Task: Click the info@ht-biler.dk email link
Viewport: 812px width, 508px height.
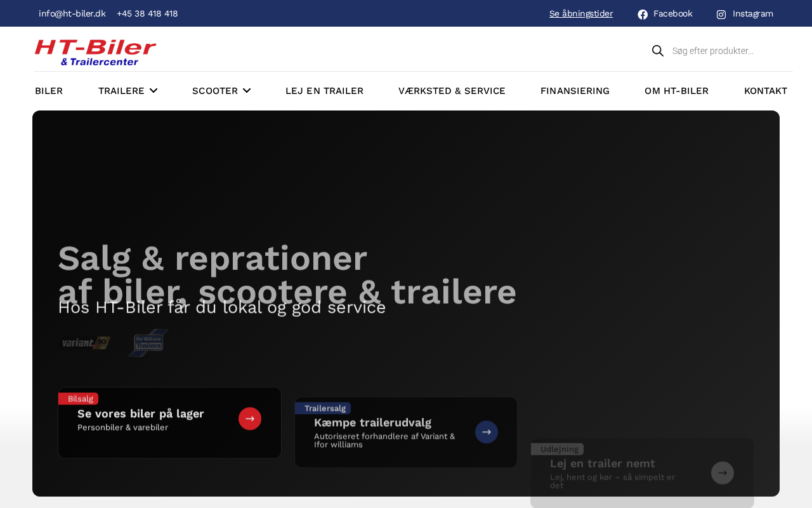Action: point(72,13)
